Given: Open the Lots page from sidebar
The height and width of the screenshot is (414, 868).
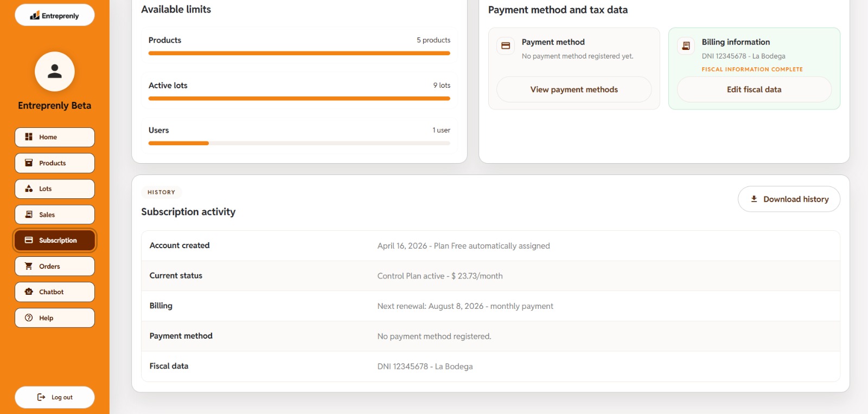Looking at the screenshot, I should (55, 189).
